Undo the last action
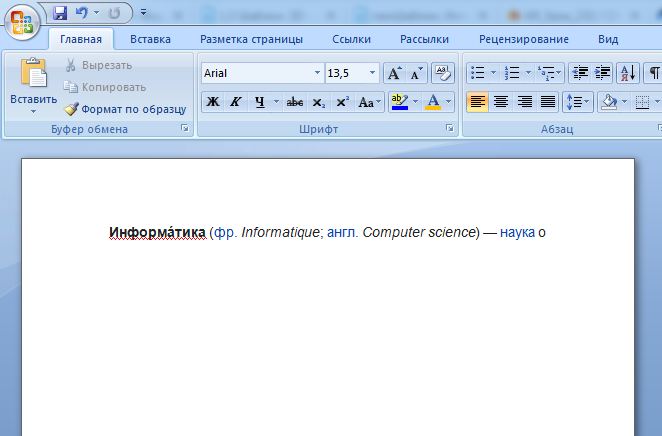This screenshot has width=662, height=436. [x=81, y=13]
